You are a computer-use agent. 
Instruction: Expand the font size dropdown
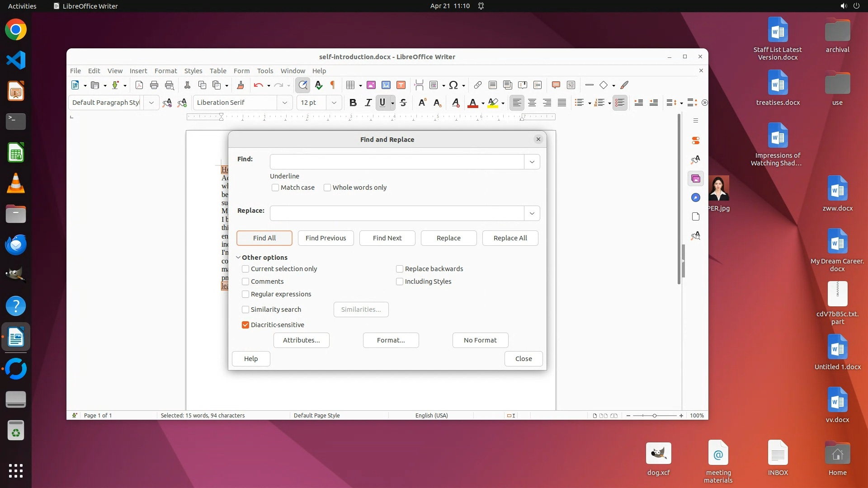pos(334,103)
